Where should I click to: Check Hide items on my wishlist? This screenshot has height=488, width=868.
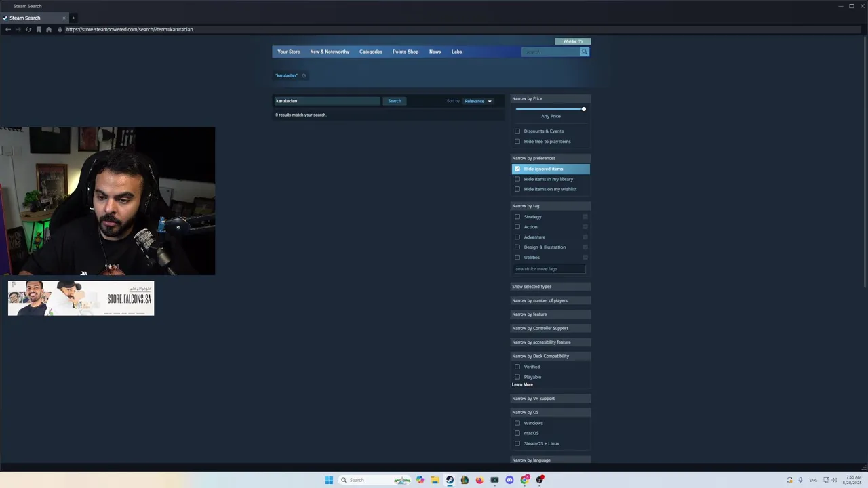click(x=517, y=189)
